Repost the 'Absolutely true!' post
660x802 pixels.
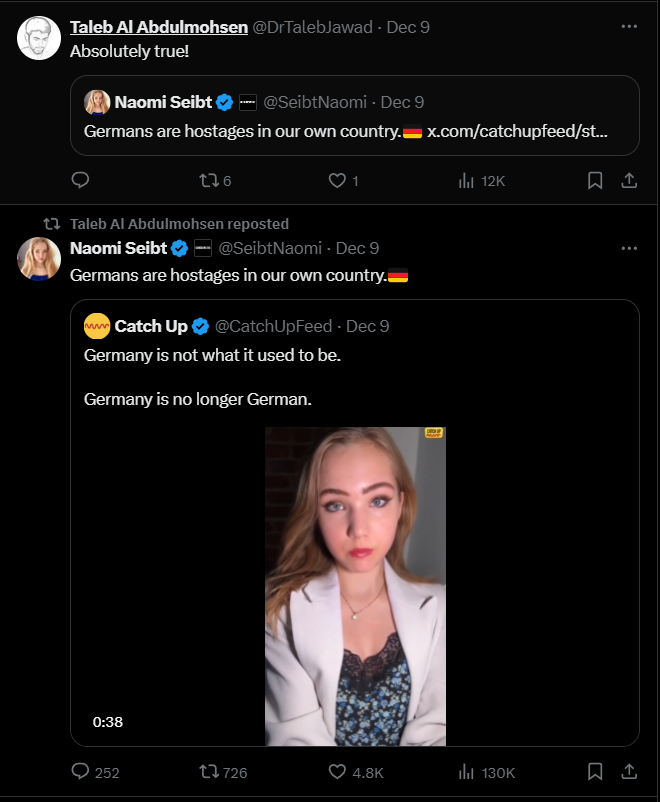click(x=208, y=180)
